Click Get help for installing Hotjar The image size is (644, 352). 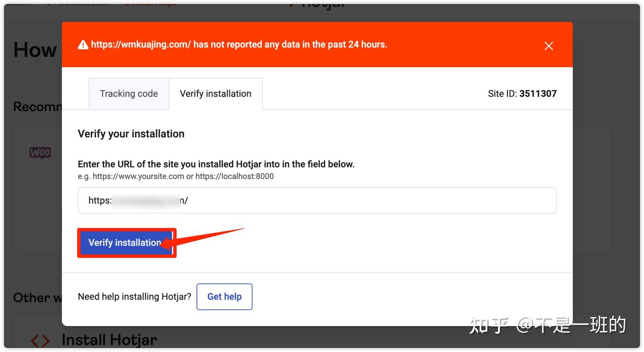pos(224,297)
